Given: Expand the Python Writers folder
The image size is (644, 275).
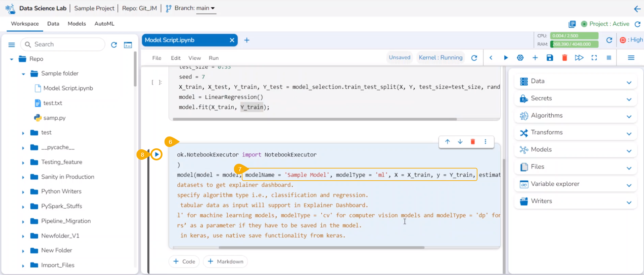Looking at the screenshot, I should point(23,192).
